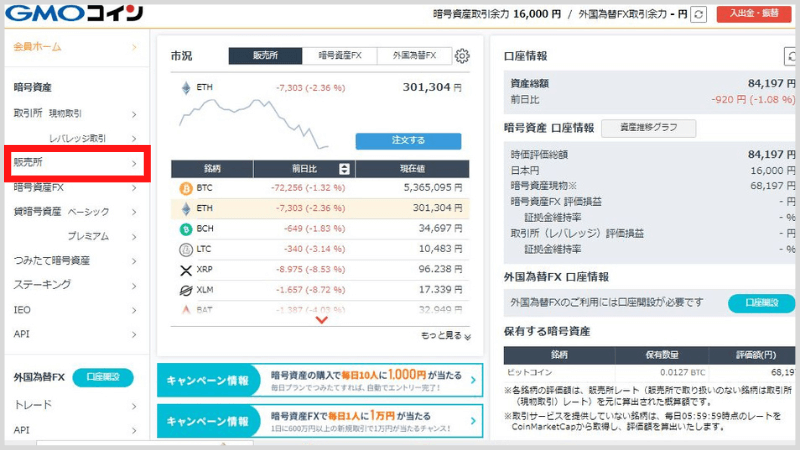The height and width of the screenshot is (450, 800).
Task: Click the ETH price chart
Action: (x=254, y=123)
